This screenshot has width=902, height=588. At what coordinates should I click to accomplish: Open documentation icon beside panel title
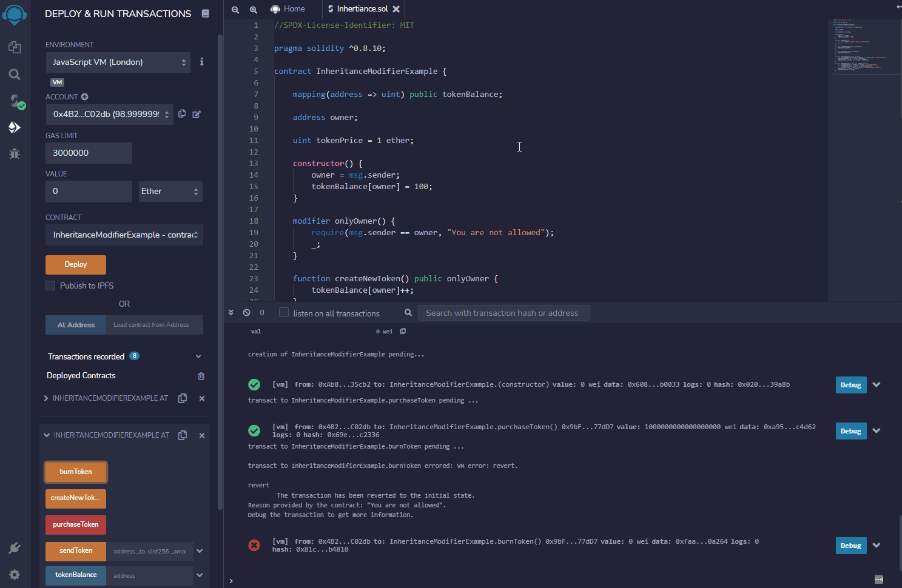click(x=205, y=13)
